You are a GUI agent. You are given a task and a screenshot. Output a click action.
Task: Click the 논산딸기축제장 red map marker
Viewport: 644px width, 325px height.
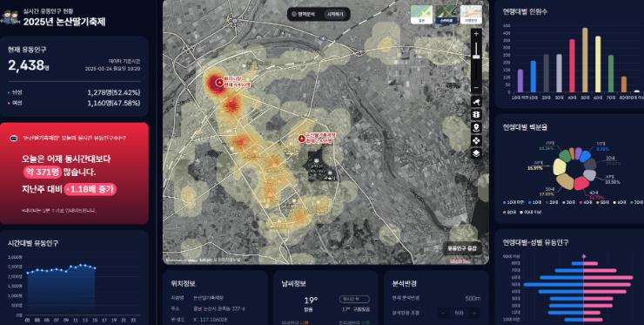pos(302,139)
